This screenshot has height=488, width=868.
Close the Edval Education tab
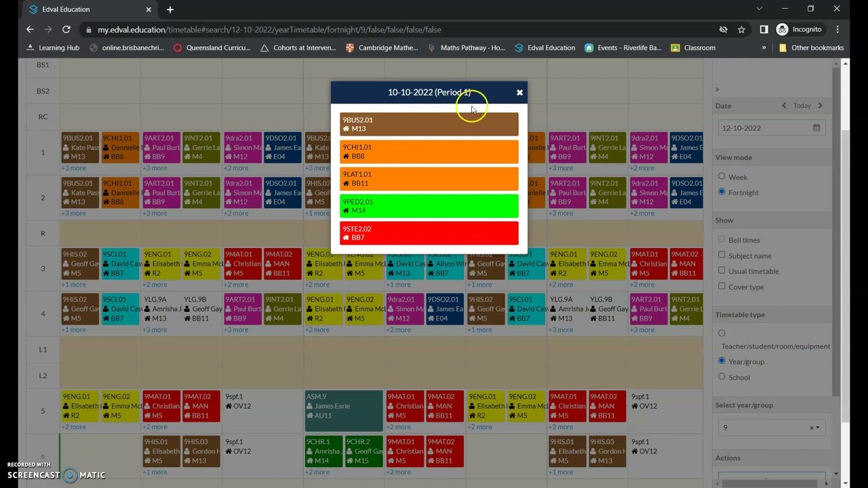click(149, 9)
